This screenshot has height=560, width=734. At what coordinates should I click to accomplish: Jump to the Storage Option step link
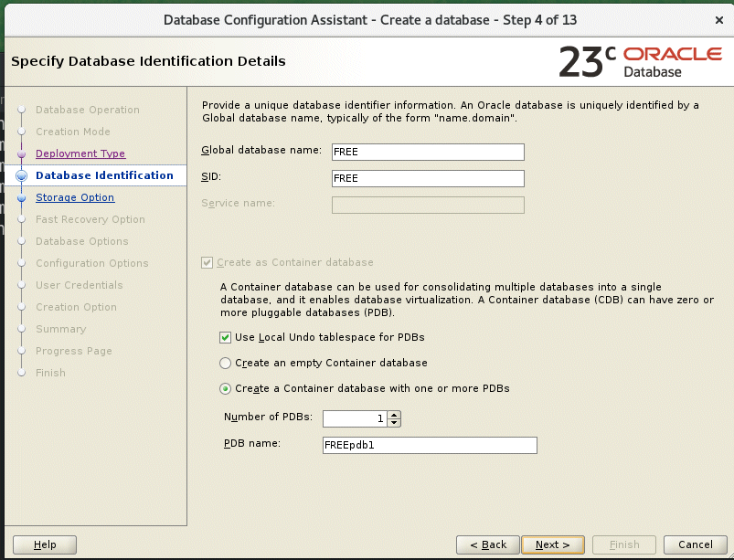[x=75, y=197]
